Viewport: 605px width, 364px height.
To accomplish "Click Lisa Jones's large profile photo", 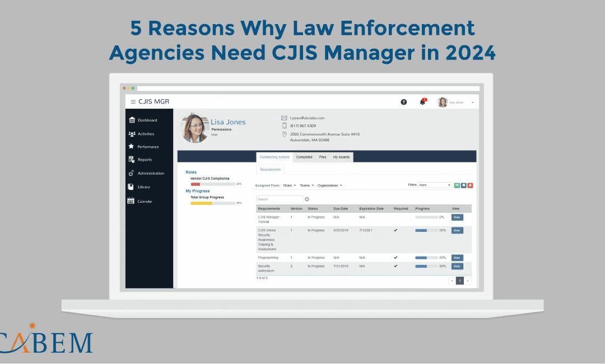I will (x=194, y=128).
